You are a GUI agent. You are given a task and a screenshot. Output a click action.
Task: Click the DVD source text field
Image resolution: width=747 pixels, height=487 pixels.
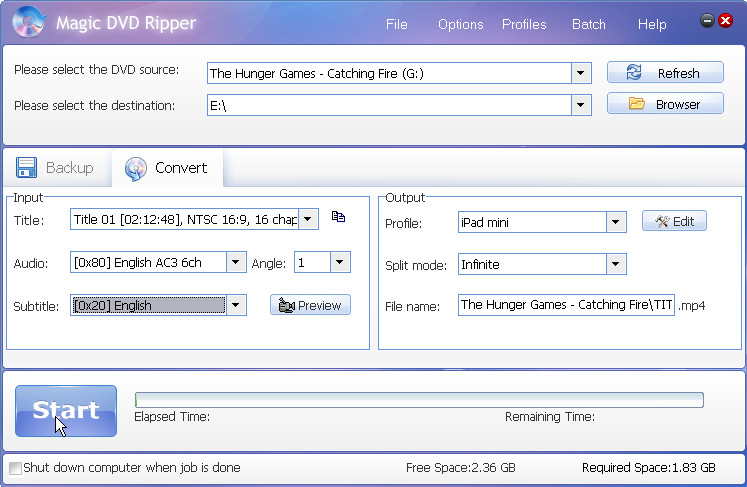pos(389,73)
